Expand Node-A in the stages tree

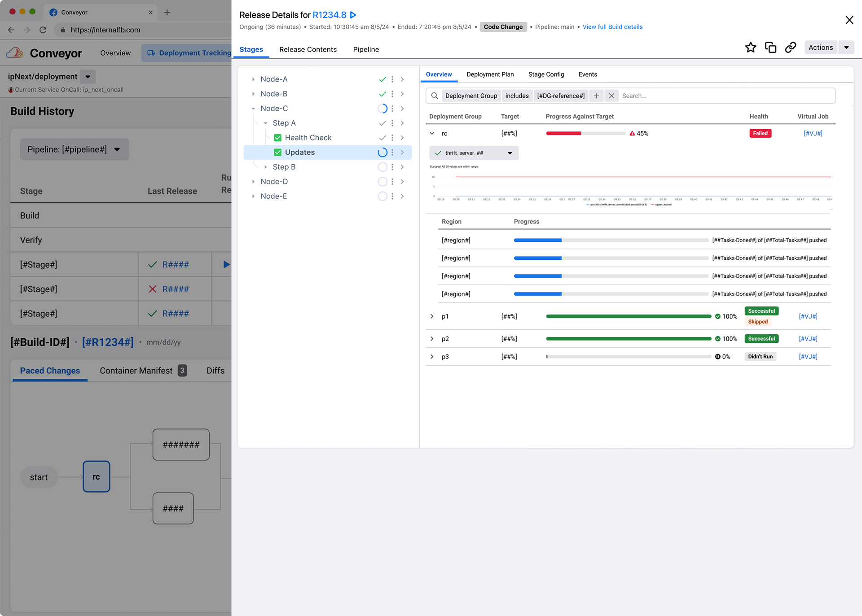tap(253, 79)
